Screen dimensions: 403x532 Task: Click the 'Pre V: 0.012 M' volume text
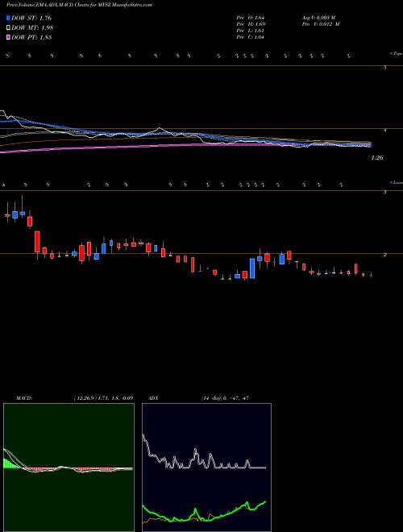tap(320, 24)
